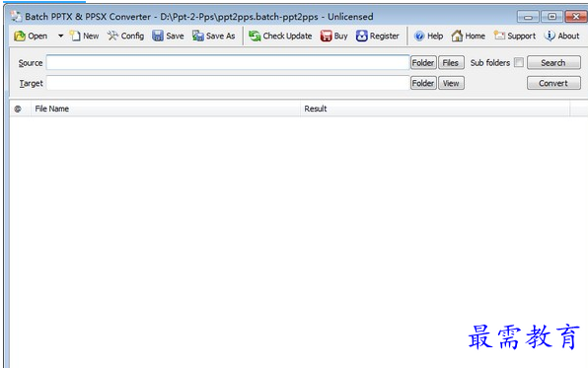Click the Source path input field
Image resolution: width=588 pixels, height=368 pixels.
click(x=228, y=62)
